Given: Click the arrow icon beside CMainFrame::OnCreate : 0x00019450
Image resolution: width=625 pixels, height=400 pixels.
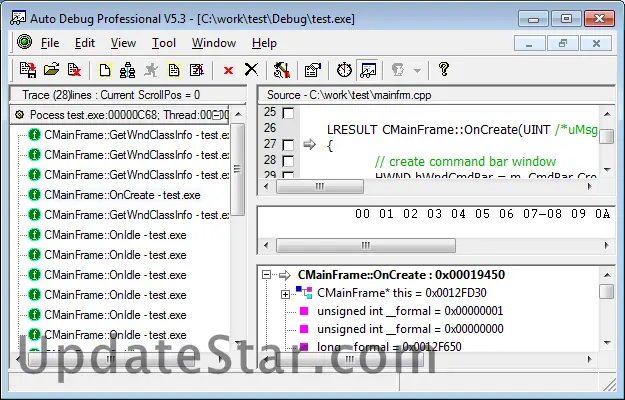Looking at the screenshot, I should 285,275.
